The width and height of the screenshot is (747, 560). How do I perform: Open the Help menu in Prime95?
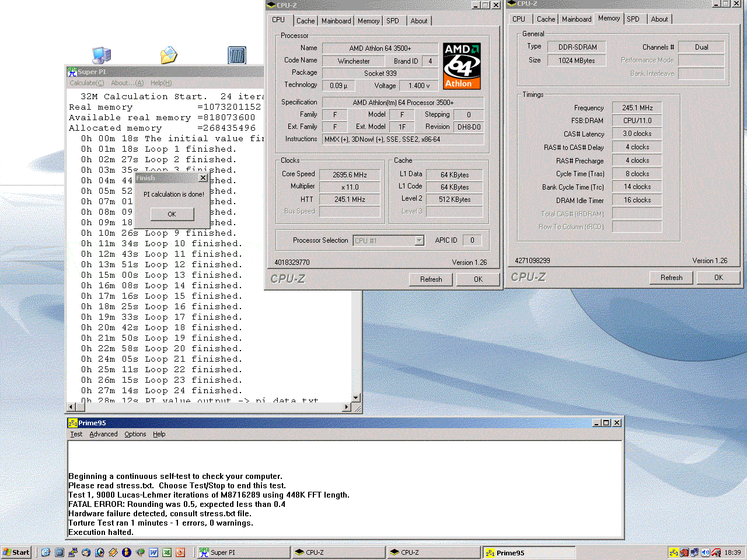[159, 434]
